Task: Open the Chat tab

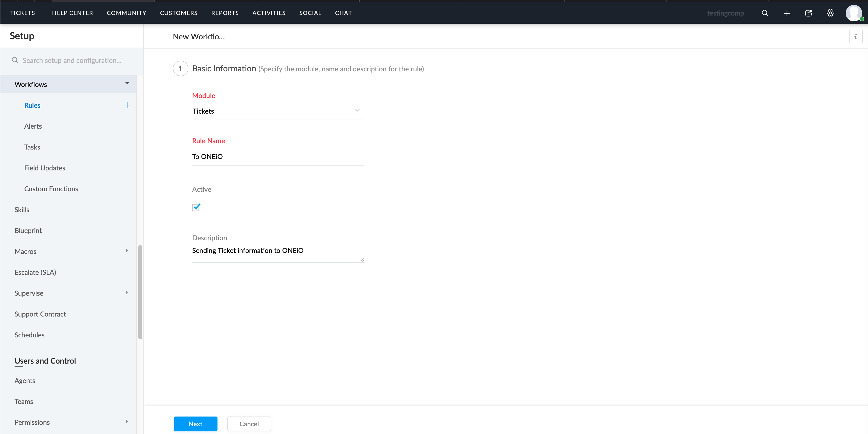Action: (343, 13)
